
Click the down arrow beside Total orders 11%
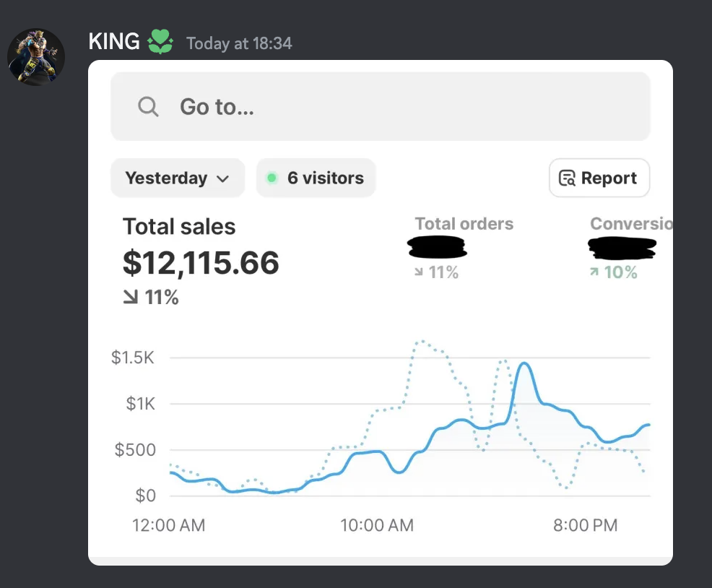pos(419,272)
